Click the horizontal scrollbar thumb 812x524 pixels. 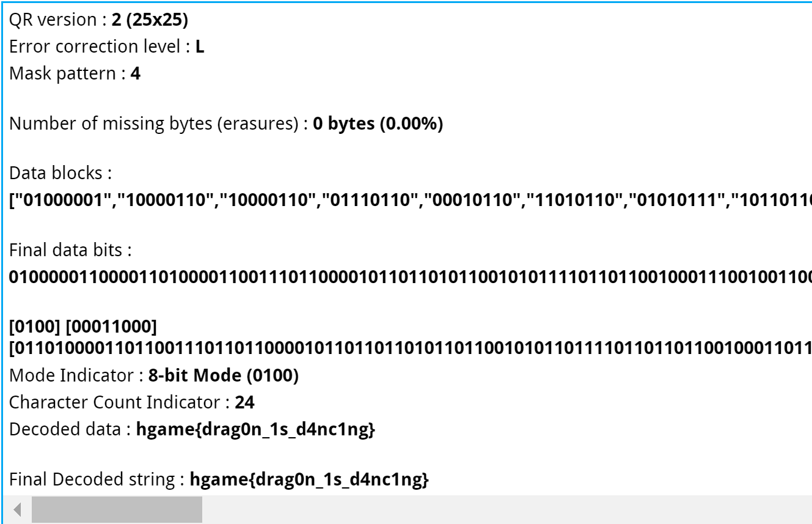pos(116,509)
